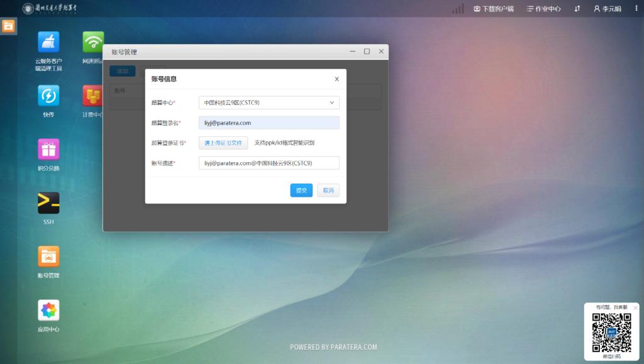Open the 作业中心 menu
This screenshot has width=644, height=364.
(x=543, y=9)
